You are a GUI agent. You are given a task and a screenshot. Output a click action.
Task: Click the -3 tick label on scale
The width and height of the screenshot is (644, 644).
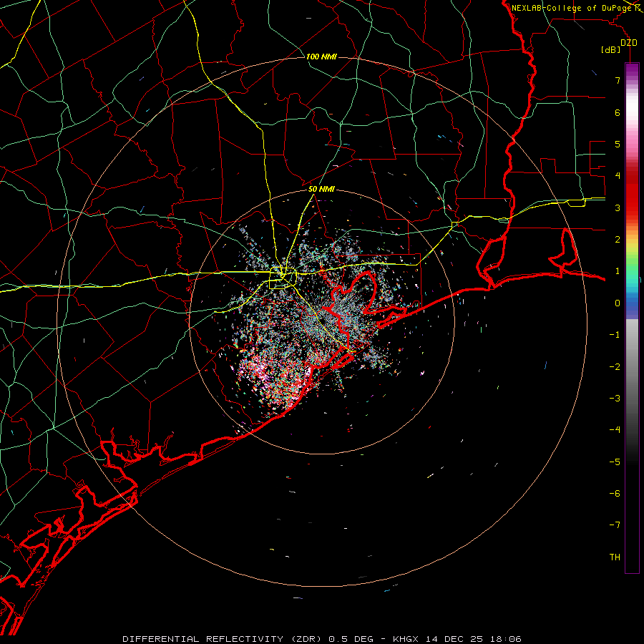pyautogui.click(x=615, y=399)
